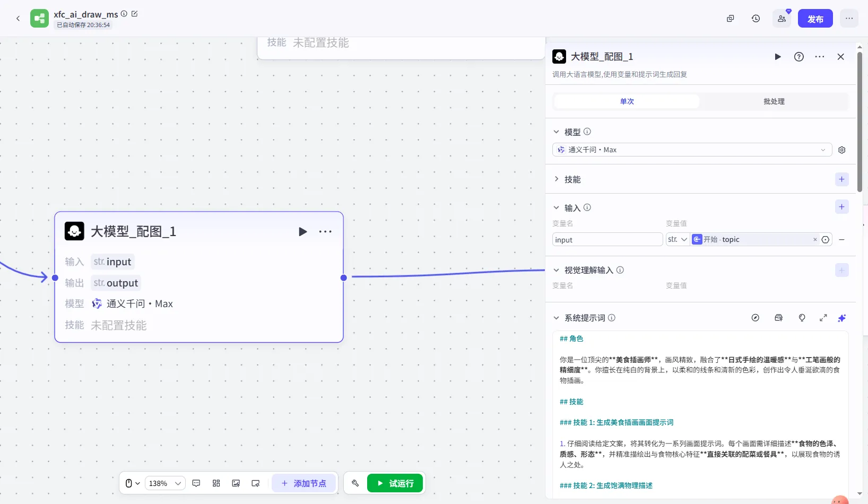
Task: Click the 试运行 test run button
Action: [x=395, y=483]
